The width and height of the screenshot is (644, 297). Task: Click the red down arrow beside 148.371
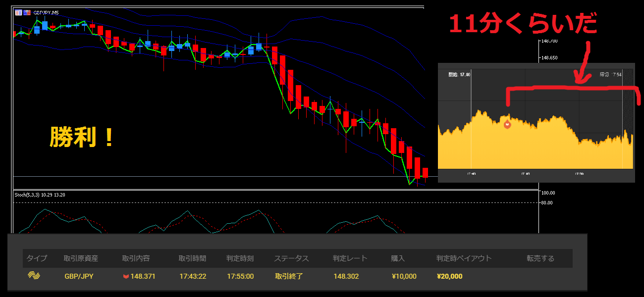(x=126, y=276)
